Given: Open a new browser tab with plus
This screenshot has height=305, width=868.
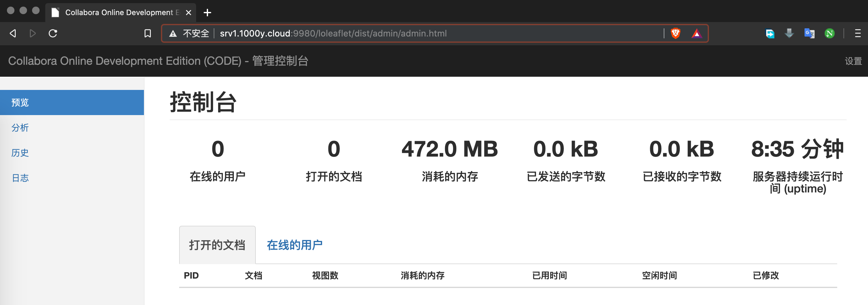Looking at the screenshot, I should pos(207,13).
